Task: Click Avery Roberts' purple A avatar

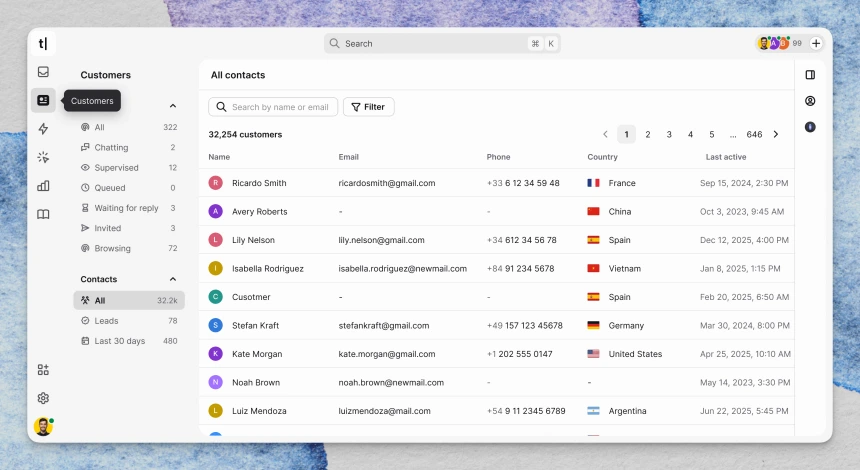Action: point(216,211)
